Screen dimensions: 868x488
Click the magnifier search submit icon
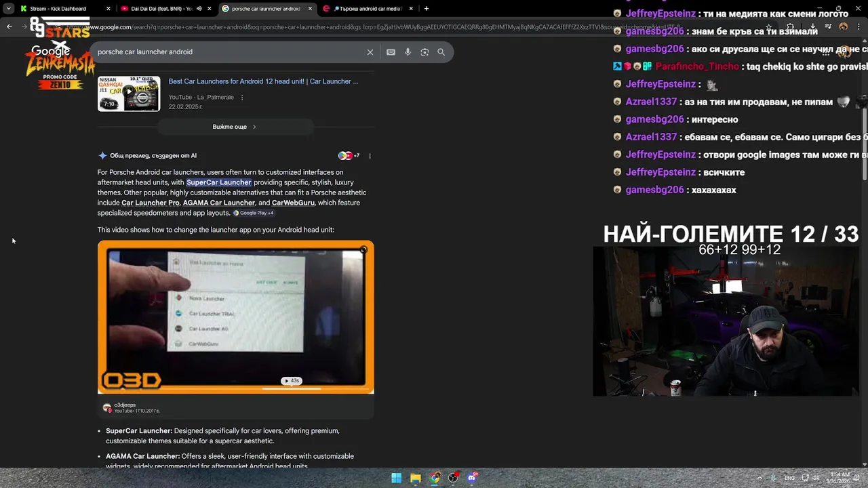point(441,52)
